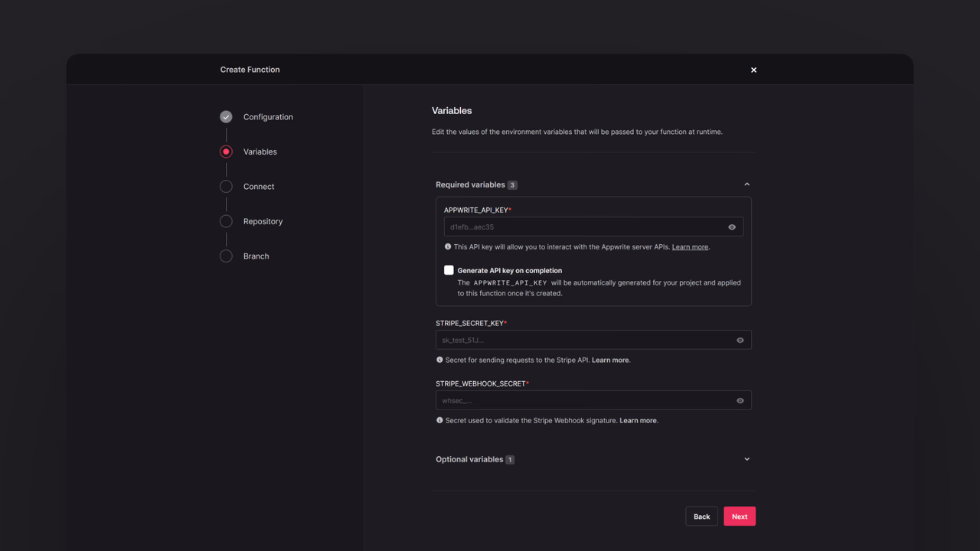Click the Branch step circle
This screenshot has width=980, height=551.
226,256
